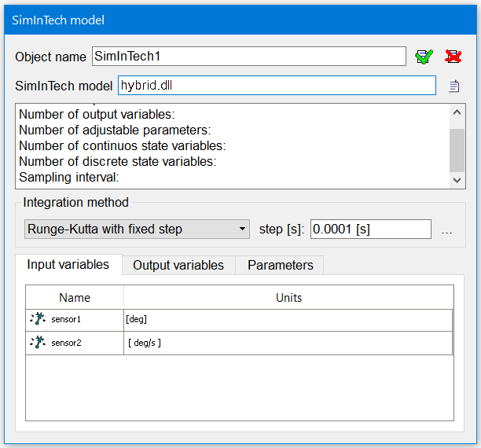Click the Units column header

(288, 298)
